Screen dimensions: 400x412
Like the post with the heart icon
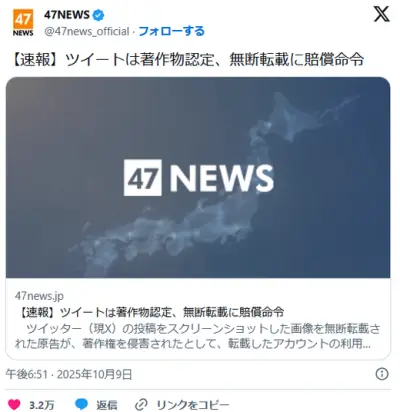14,405
